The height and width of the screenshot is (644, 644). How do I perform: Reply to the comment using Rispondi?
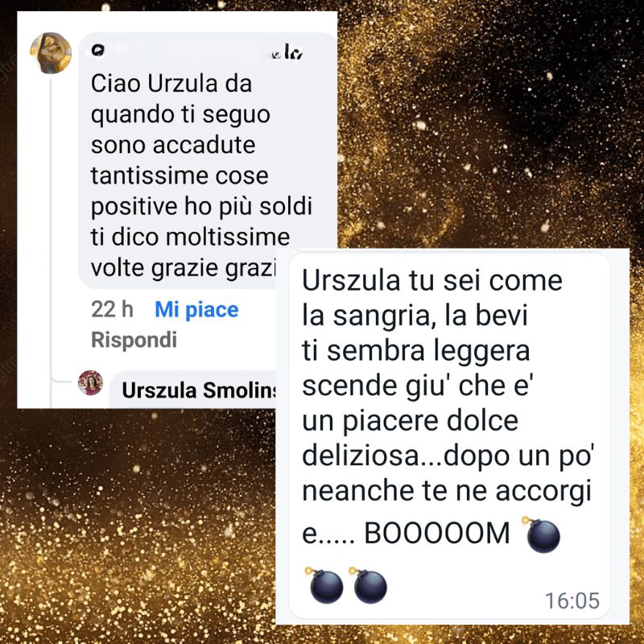point(134,340)
